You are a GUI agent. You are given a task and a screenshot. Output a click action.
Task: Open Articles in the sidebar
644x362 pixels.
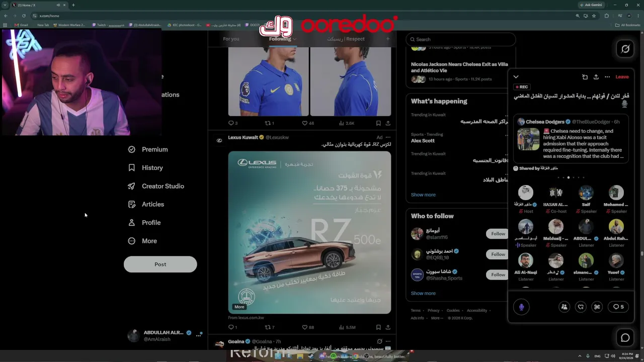146,204
